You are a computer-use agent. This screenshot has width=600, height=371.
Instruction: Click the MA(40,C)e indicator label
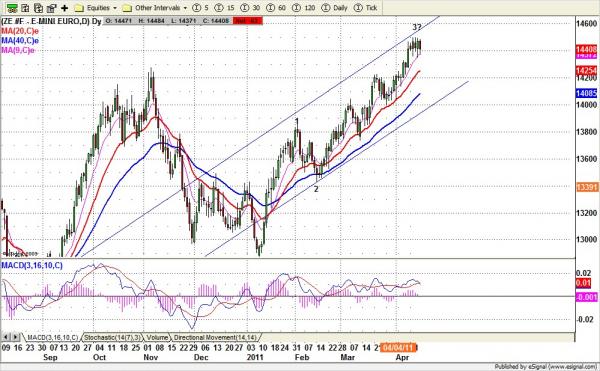click(x=20, y=41)
